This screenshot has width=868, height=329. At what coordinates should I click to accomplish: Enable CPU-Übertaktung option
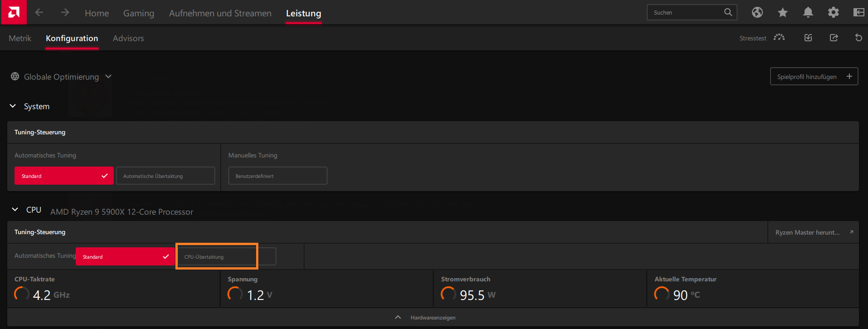[227, 256]
